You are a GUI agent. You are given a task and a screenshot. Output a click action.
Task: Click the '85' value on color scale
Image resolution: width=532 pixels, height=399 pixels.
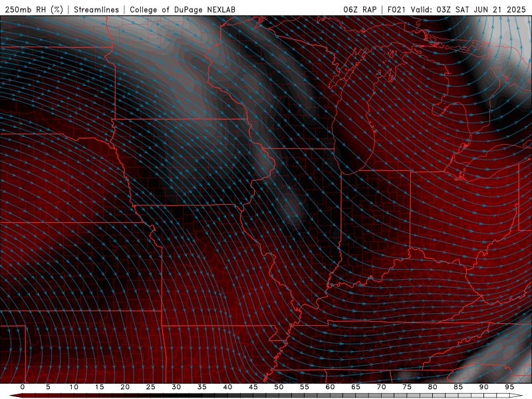(458, 387)
